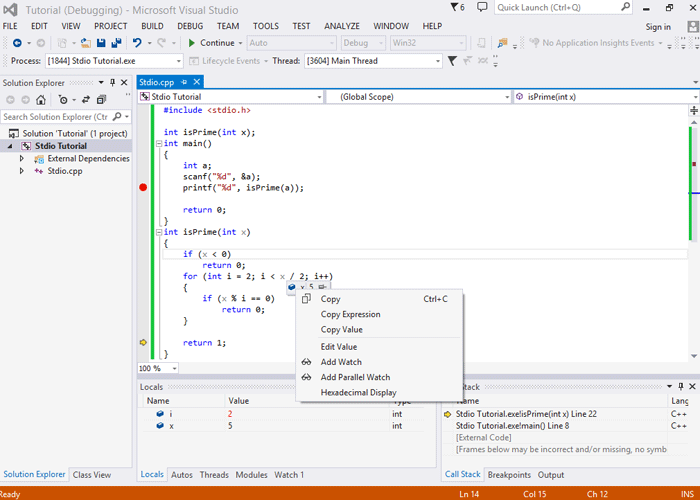Pin the Stdio.cpp tab
Viewport: 700px width, 500px height.
pyautogui.click(x=184, y=82)
